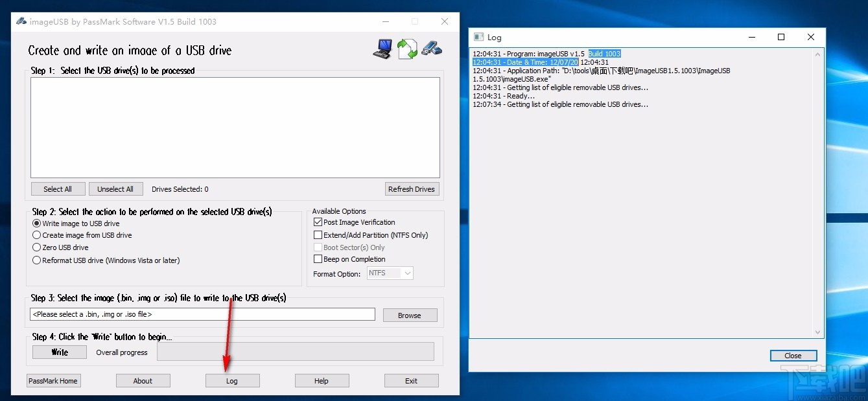Select the Zero USB drive option
Screen dimensions: 868x401
36,247
